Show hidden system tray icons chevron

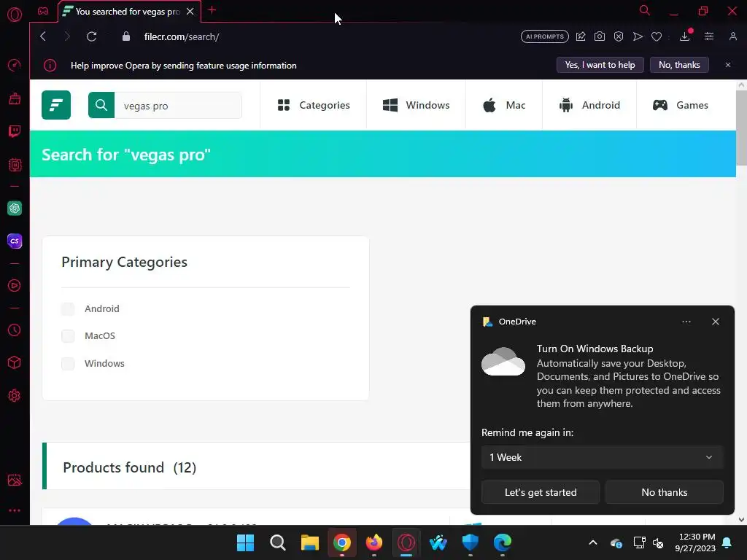pyautogui.click(x=593, y=542)
